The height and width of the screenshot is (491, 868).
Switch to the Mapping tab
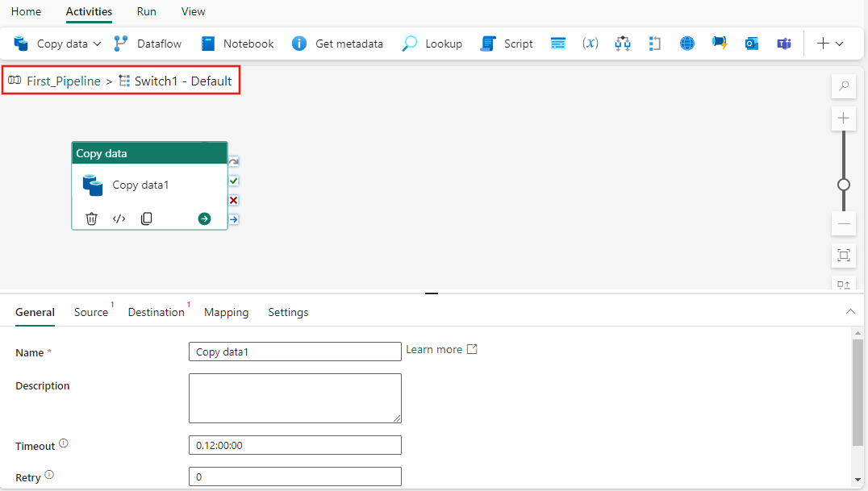click(226, 312)
